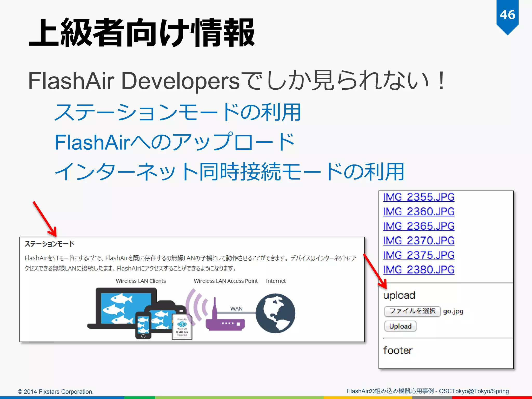Open the IMG_2355.JPG link
The image size is (532, 399).
click(x=419, y=197)
